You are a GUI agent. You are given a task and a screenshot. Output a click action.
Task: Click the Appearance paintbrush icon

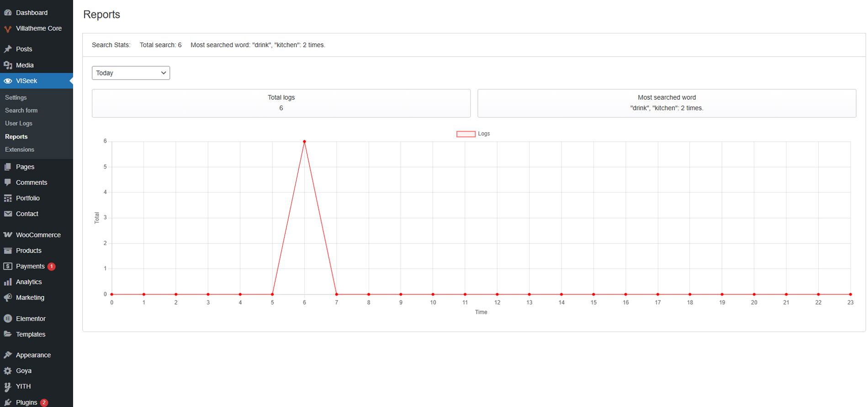[x=8, y=355]
